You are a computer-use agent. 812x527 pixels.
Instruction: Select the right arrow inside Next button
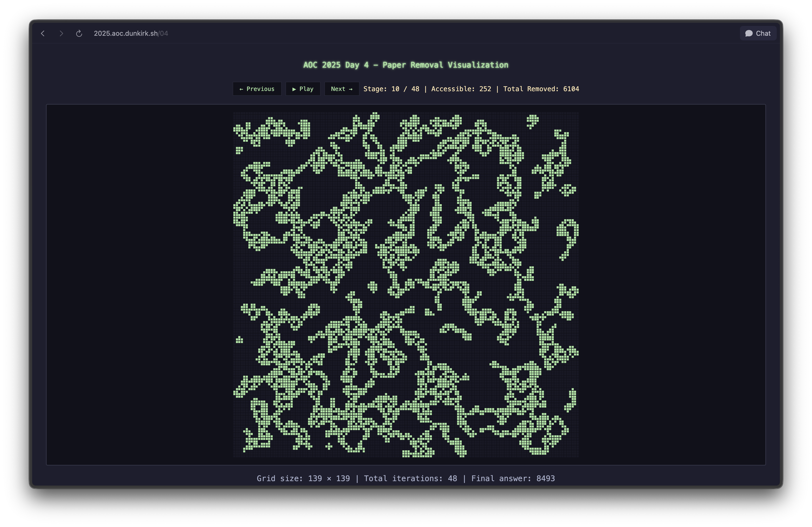click(x=351, y=89)
